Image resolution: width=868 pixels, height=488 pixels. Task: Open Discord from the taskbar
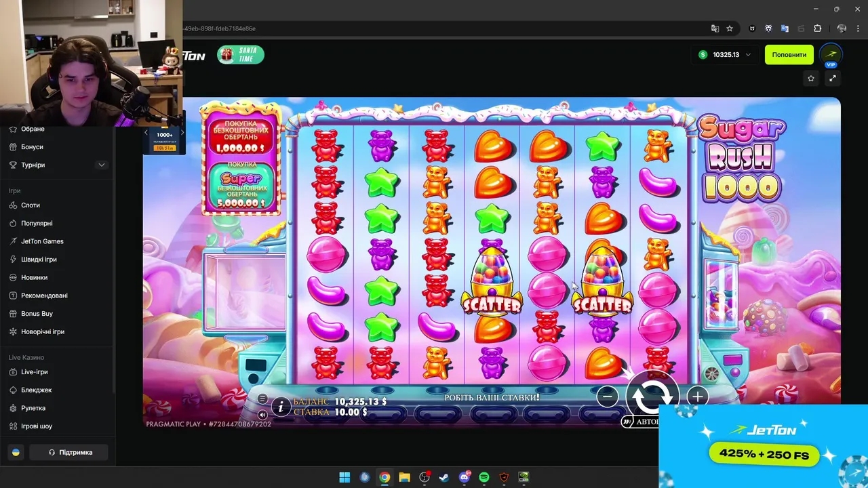pos(465,477)
